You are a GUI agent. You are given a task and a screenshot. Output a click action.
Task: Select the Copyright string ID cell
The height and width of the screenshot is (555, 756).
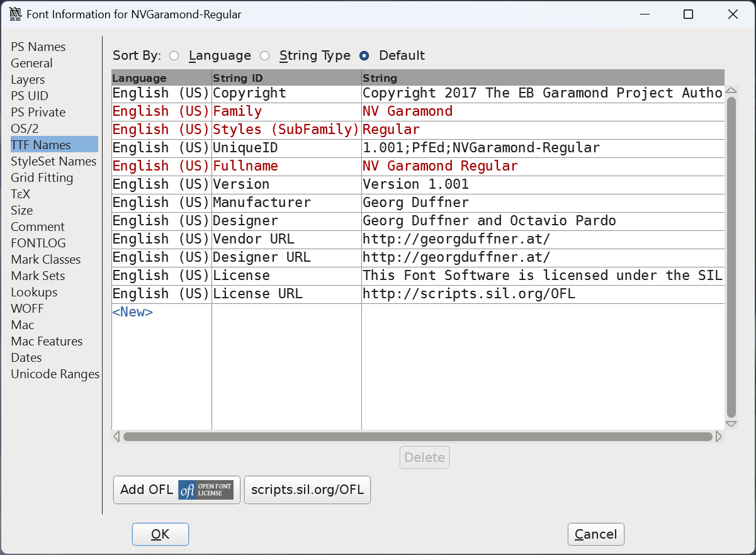(x=287, y=93)
